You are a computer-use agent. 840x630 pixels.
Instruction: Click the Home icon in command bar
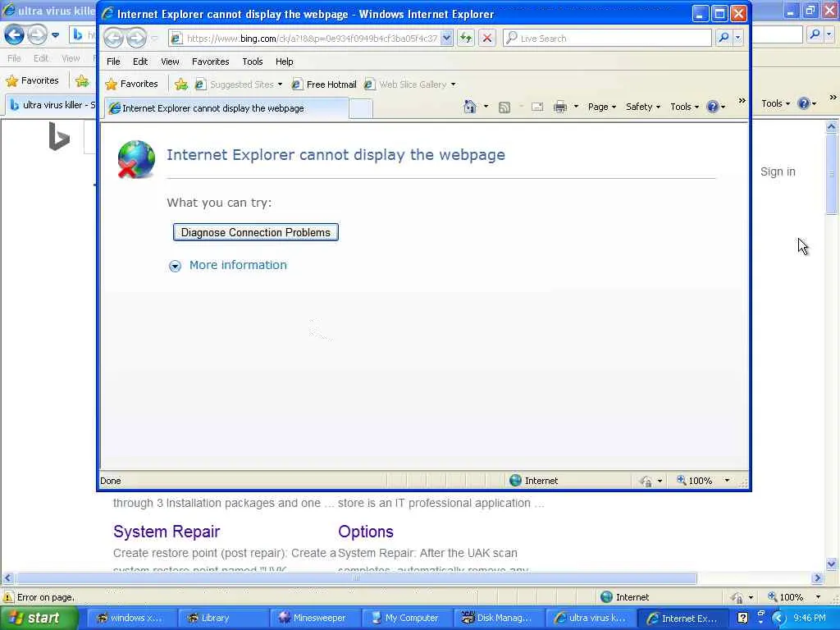[470, 107]
